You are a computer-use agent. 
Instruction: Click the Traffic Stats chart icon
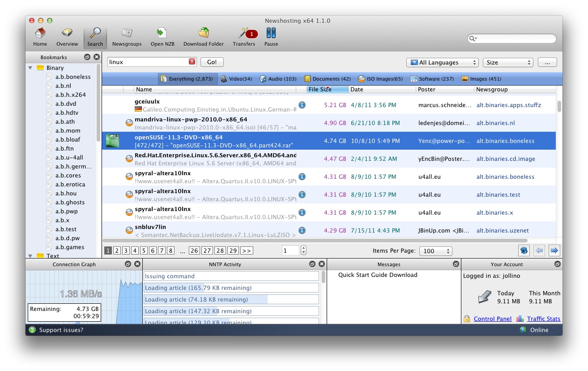click(x=520, y=319)
